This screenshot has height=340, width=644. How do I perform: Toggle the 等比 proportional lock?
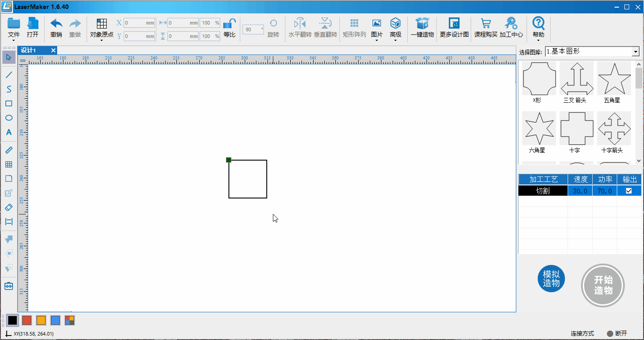[x=230, y=23]
